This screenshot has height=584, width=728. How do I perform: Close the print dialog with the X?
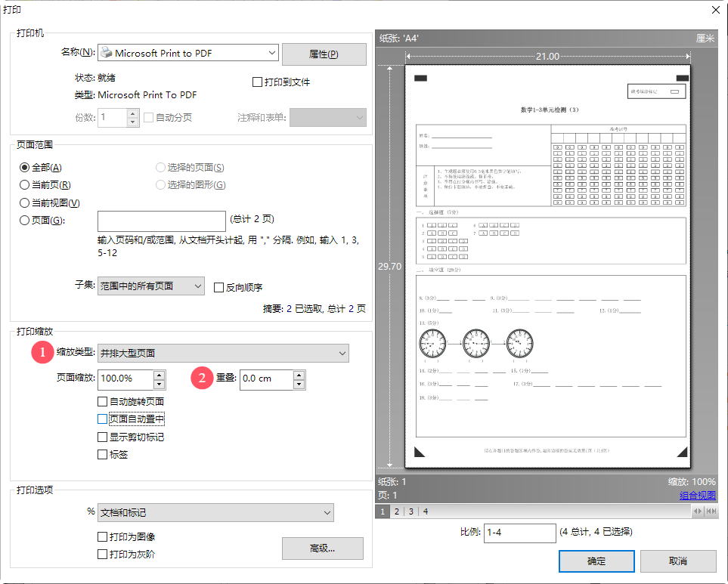[714, 10]
